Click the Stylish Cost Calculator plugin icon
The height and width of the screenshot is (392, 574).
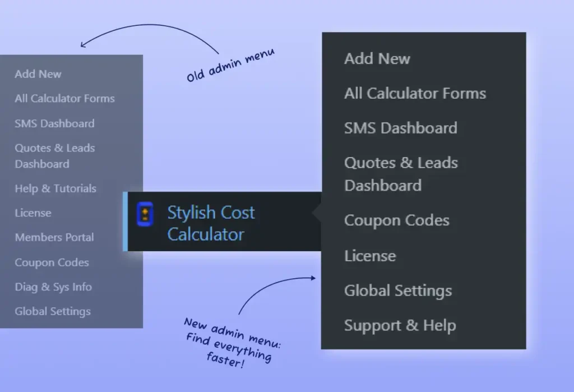click(x=145, y=214)
